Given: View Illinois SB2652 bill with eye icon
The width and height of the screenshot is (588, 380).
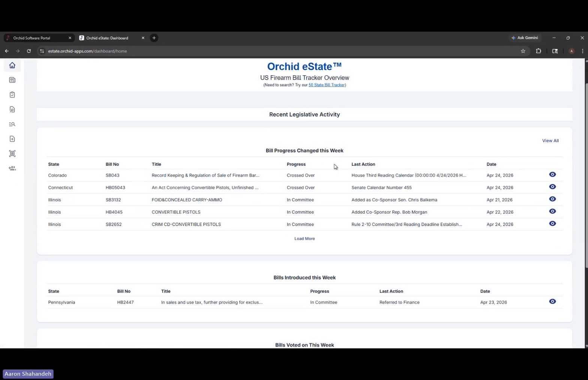Looking at the screenshot, I should [552, 224].
